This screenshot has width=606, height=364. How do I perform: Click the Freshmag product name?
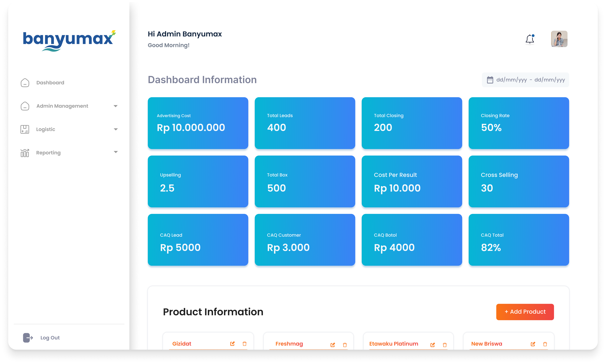(x=289, y=344)
